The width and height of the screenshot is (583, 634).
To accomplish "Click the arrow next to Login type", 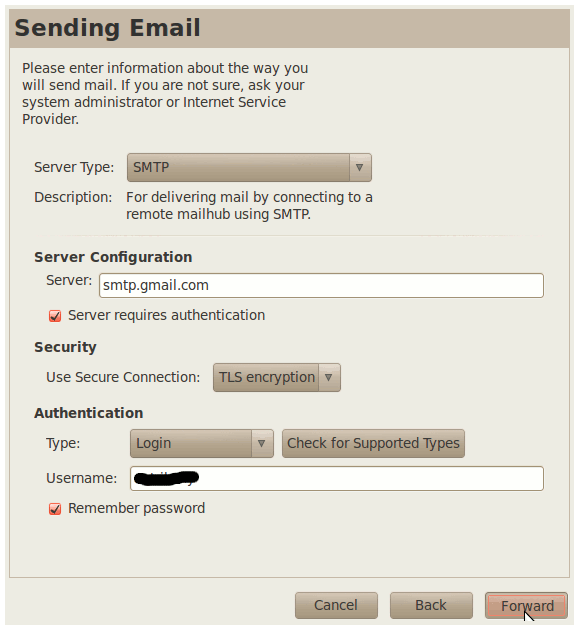I will pyautogui.click(x=262, y=444).
